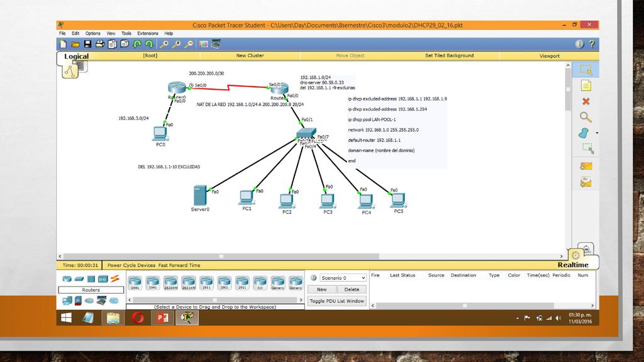Open PowerPoint from the Windows taskbar
The height and width of the screenshot is (362, 644).
(x=162, y=317)
